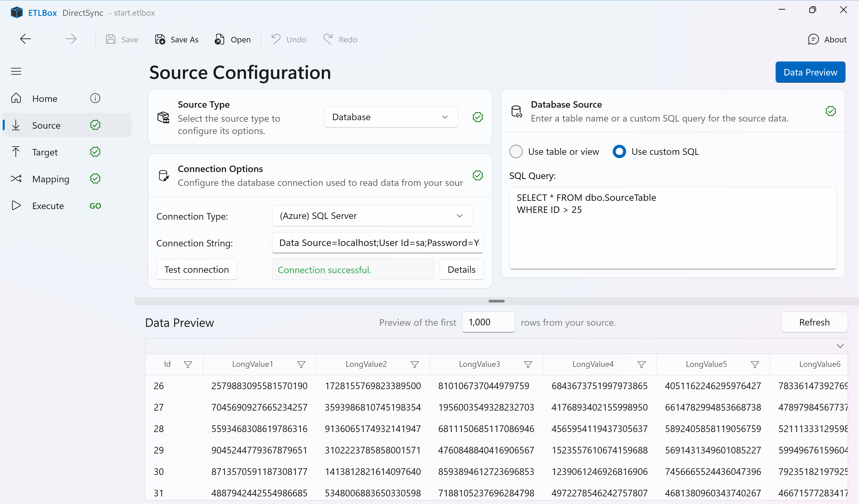
Task: Click the info icon next to Home
Action: tap(95, 98)
